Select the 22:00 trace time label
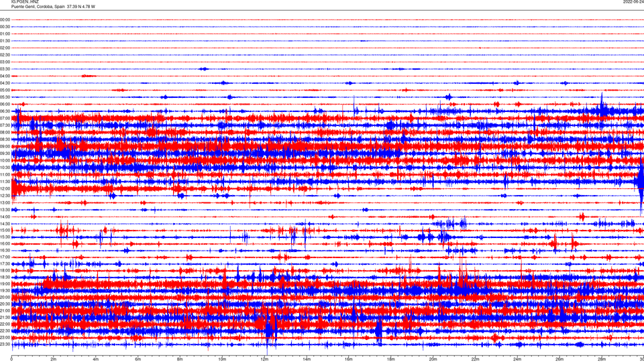644x362 pixels. point(5,324)
